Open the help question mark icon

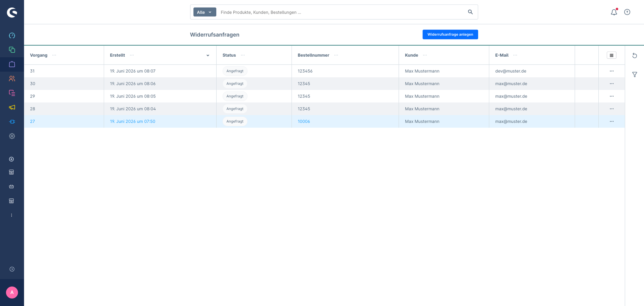(x=627, y=12)
